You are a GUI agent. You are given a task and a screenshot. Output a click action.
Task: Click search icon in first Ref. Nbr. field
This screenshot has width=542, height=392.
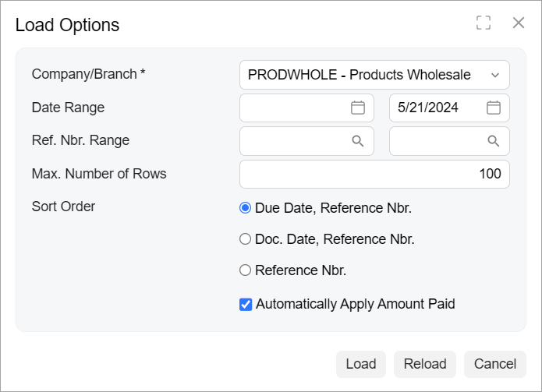358,141
